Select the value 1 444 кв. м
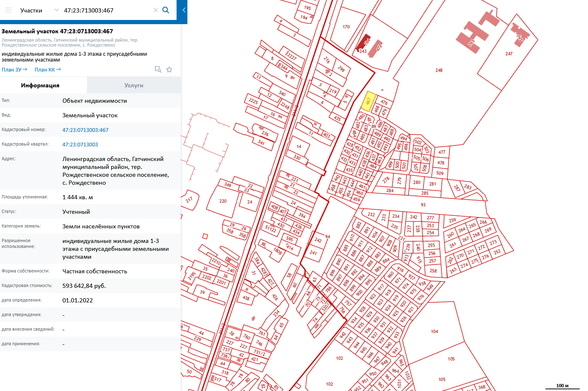Image resolution: width=588 pixels, height=391 pixels. pyautogui.click(x=77, y=197)
